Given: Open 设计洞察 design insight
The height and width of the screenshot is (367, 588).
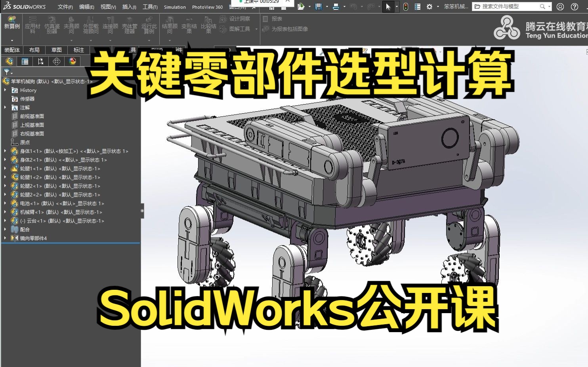Looking at the screenshot, I should (235, 19).
